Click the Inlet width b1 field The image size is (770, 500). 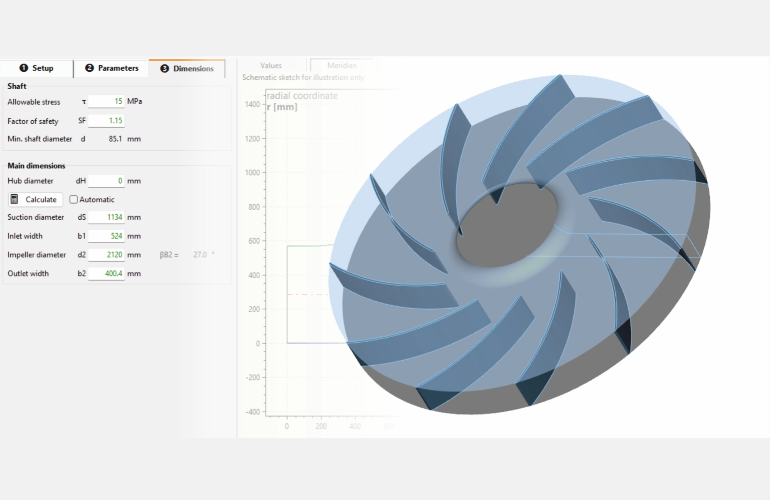coord(106,236)
